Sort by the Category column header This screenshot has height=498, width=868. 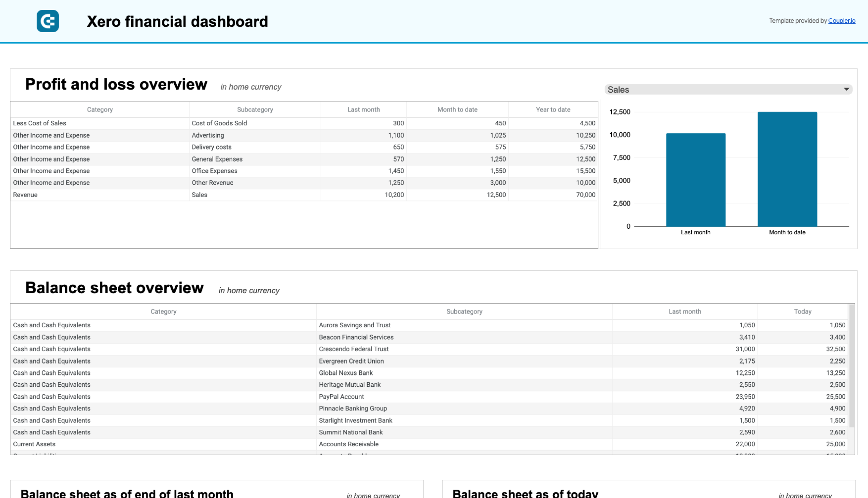click(x=99, y=110)
